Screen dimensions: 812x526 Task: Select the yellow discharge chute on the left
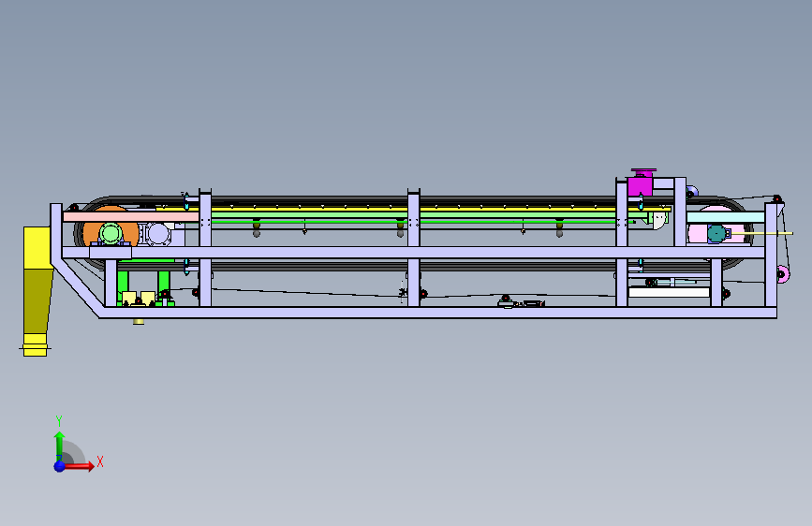tap(37, 291)
